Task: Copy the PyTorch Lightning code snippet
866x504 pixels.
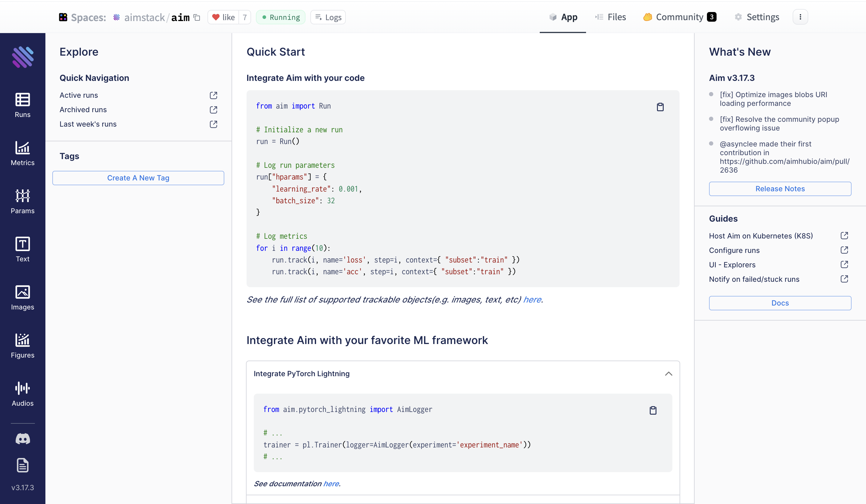Action: (653, 410)
